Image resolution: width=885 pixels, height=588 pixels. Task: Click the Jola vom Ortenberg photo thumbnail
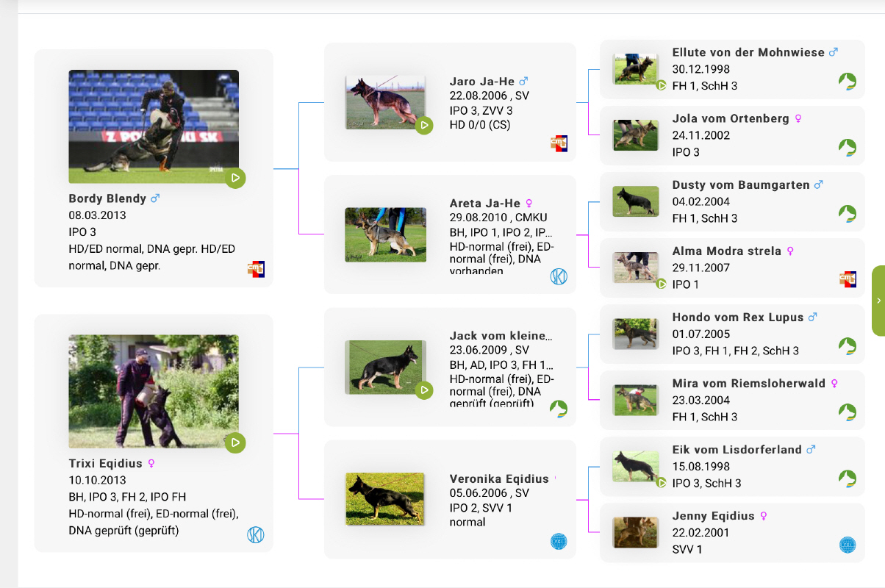tap(636, 135)
